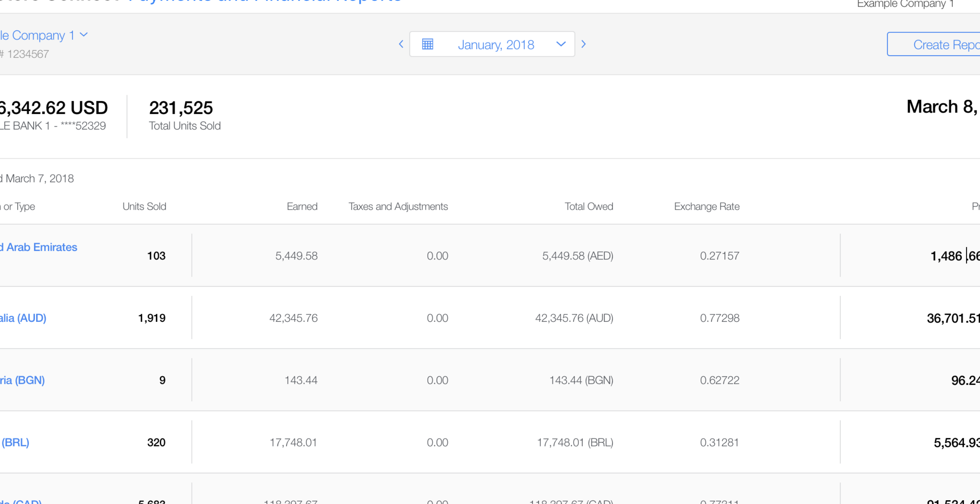Viewport: 980px width, 504px height.
Task: Open the Australia (AUD) link
Action: coord(23,318)
